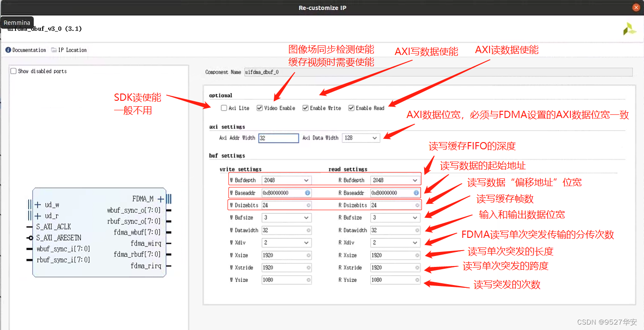The image size is (644, 330).
Task: Clear the R Xstride value with its X icon
Action: (417, 268)
